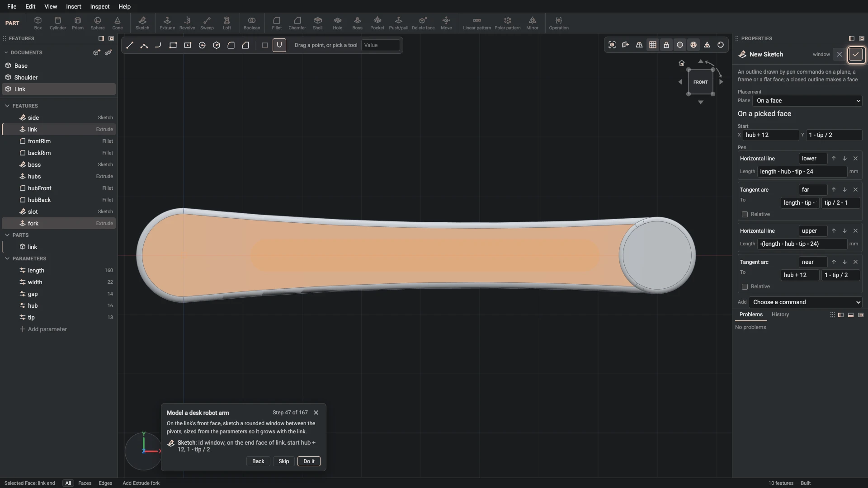Toggle the U snap mode button

pyautogui.click(x=279, y=45)
